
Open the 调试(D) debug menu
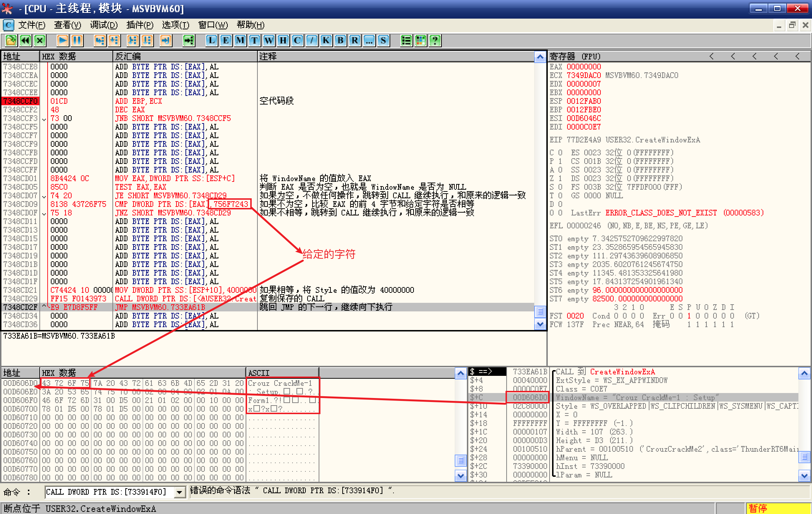(103, 25)
